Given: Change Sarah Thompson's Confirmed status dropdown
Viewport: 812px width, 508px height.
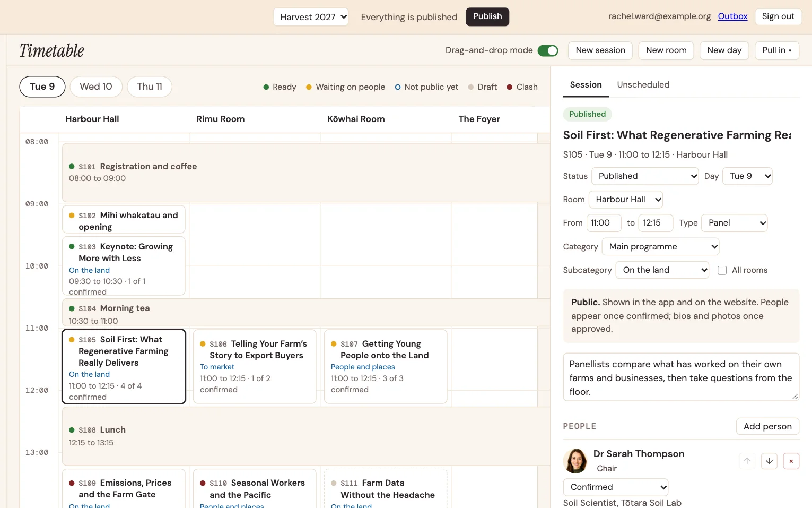Looking at the screenshot, I should (x=616, y=487).
